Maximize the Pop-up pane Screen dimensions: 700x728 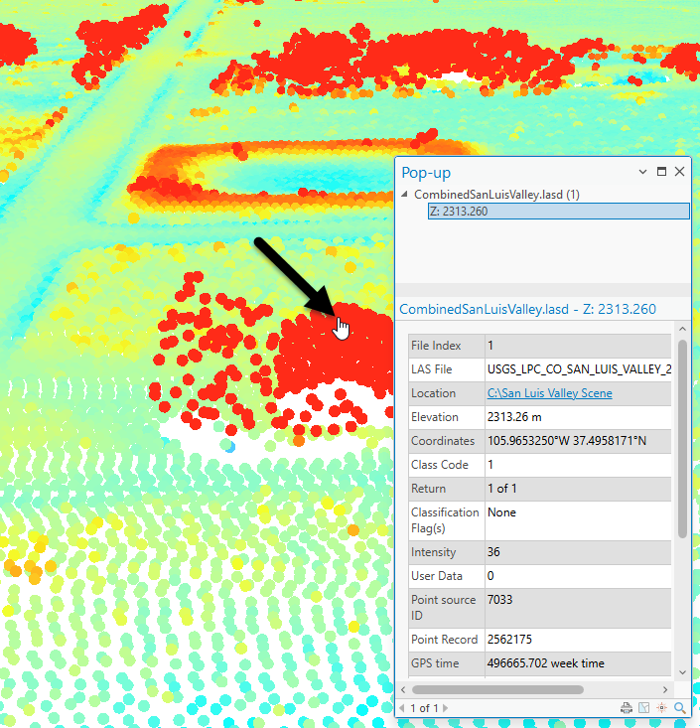[x=662, y=172]
